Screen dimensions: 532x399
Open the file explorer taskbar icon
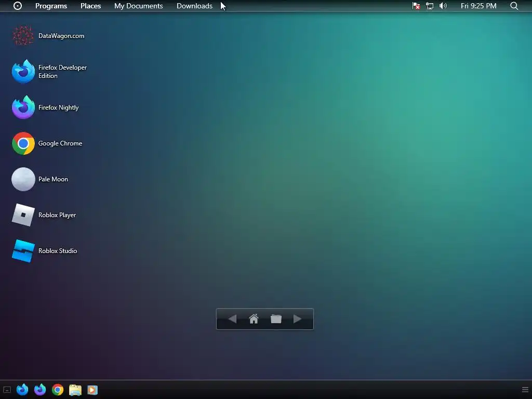coord(75,390)
